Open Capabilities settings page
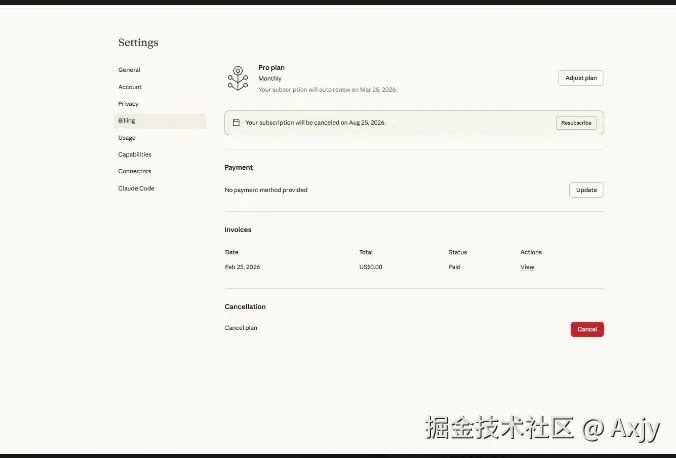Screen dimensions: 676x458 tap(135, 154)
